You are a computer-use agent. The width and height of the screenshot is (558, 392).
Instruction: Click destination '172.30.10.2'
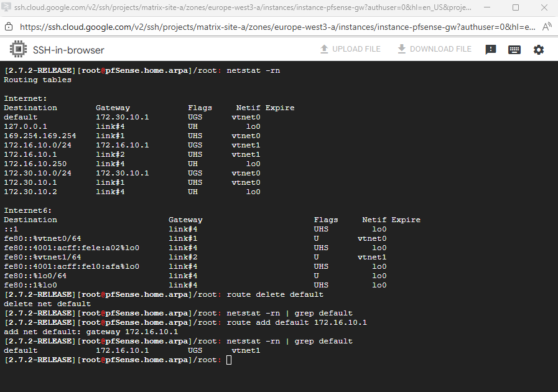pyautogui.click(x=30, y=192)
